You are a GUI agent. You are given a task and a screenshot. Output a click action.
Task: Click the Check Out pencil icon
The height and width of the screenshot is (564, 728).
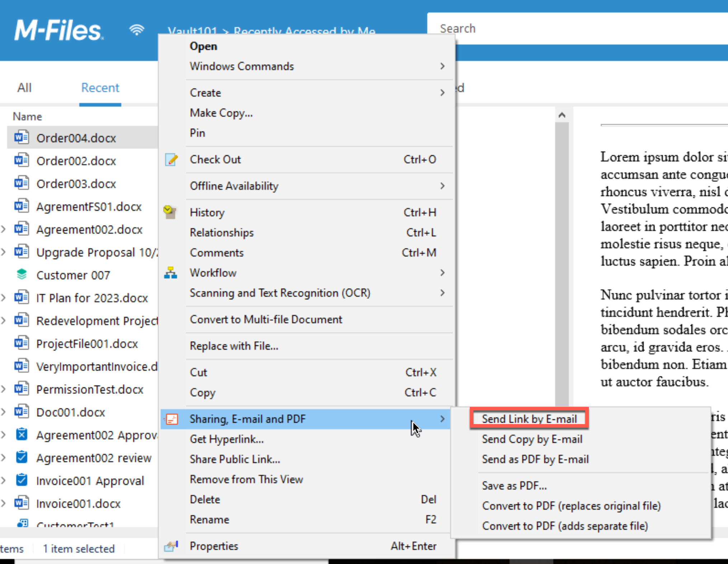(x=171, y=160)
